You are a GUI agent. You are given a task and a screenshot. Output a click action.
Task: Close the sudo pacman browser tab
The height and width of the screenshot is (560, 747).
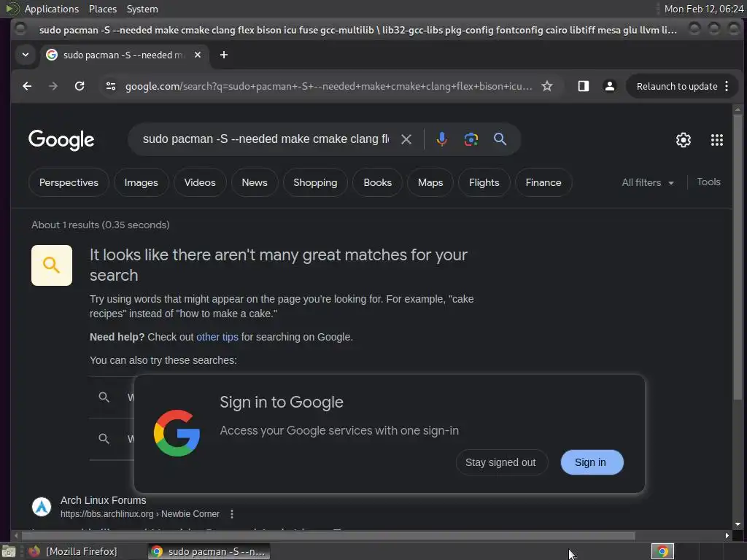(x=197, y=55)
